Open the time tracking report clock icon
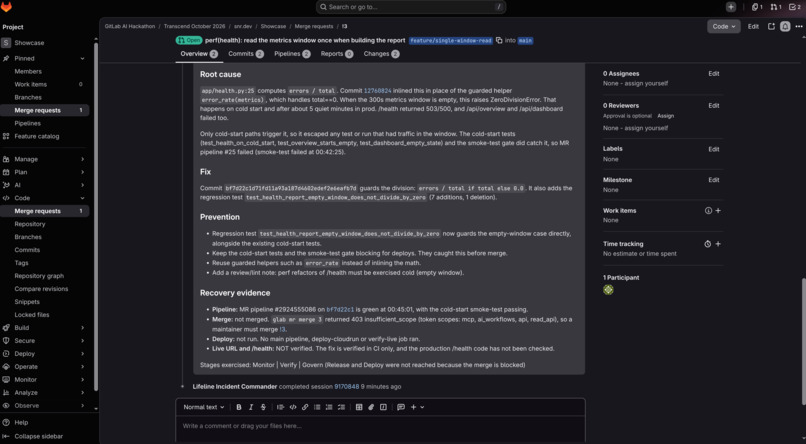The width and height of the screenshot is (806, 444). pyautogui.click(x=708, y=244)
